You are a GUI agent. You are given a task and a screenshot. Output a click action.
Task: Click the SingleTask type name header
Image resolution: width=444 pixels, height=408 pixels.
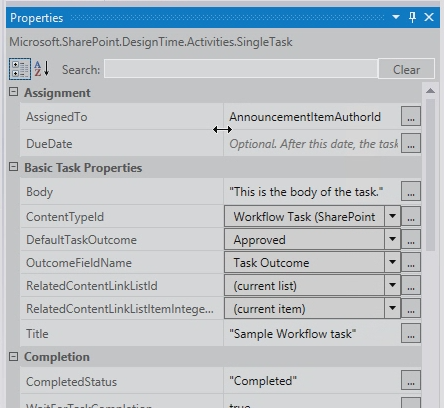151,42
